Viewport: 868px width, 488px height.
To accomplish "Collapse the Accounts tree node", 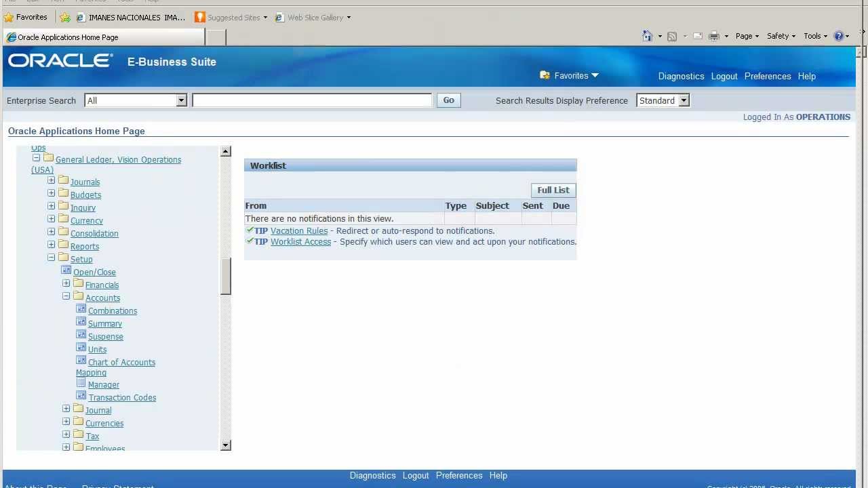I will [x=66, y=296].
